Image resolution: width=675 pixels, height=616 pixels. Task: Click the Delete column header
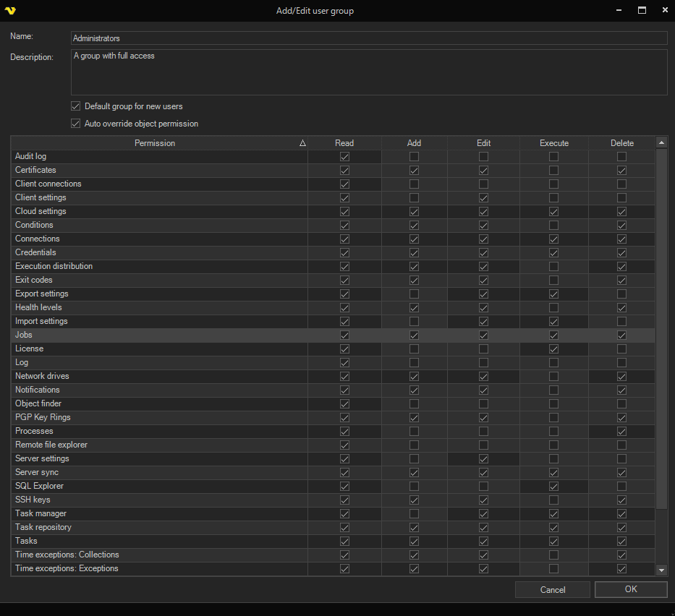621,143
